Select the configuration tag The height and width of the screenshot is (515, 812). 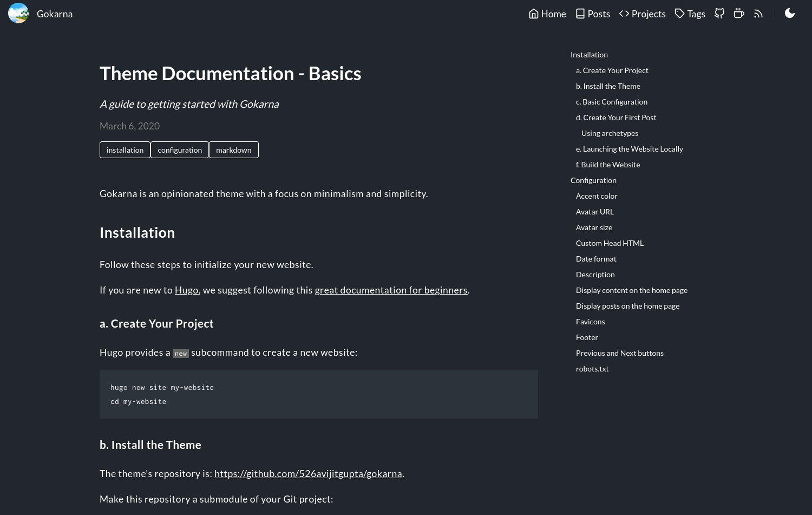[x=180, y=150]
